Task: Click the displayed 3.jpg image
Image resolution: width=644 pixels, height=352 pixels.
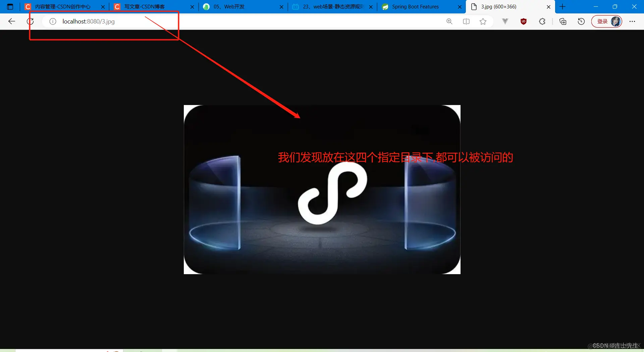Action: click(322, 190)
